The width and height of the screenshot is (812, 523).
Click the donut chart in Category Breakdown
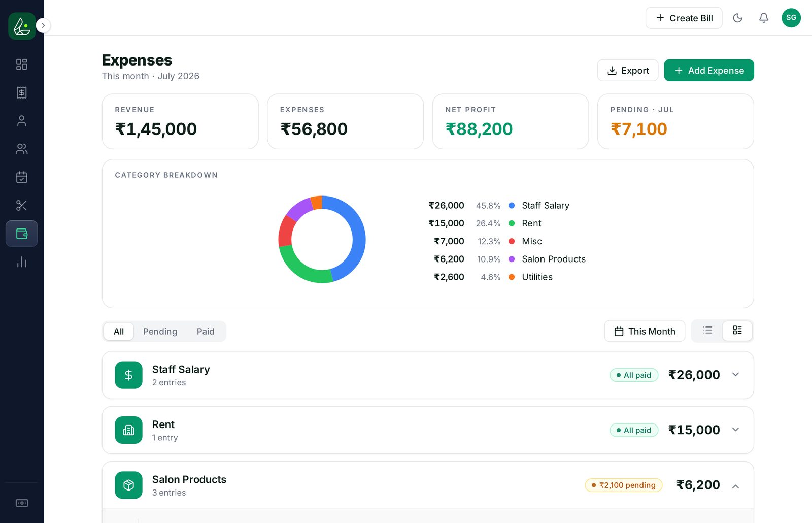coord(322,239)
